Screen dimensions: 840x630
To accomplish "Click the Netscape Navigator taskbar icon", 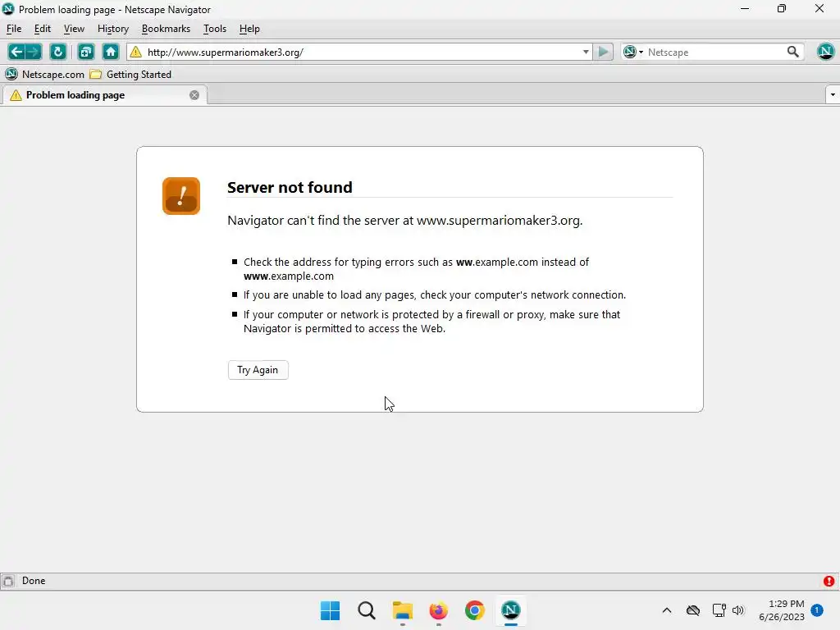I will tap(510, 610).
